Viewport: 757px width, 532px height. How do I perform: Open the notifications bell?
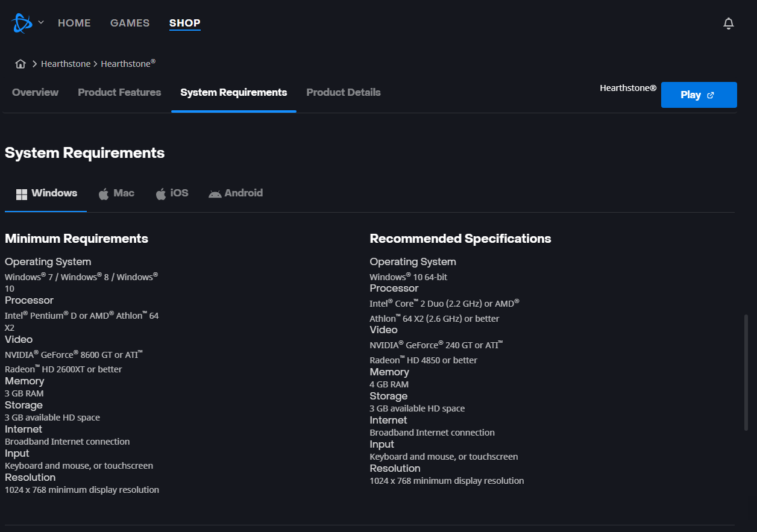pos(729,23)
